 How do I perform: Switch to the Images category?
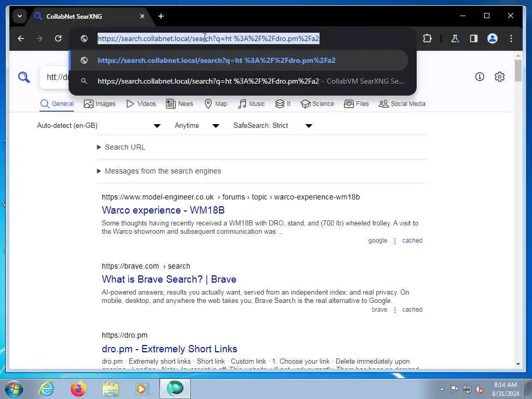[100, 104]
